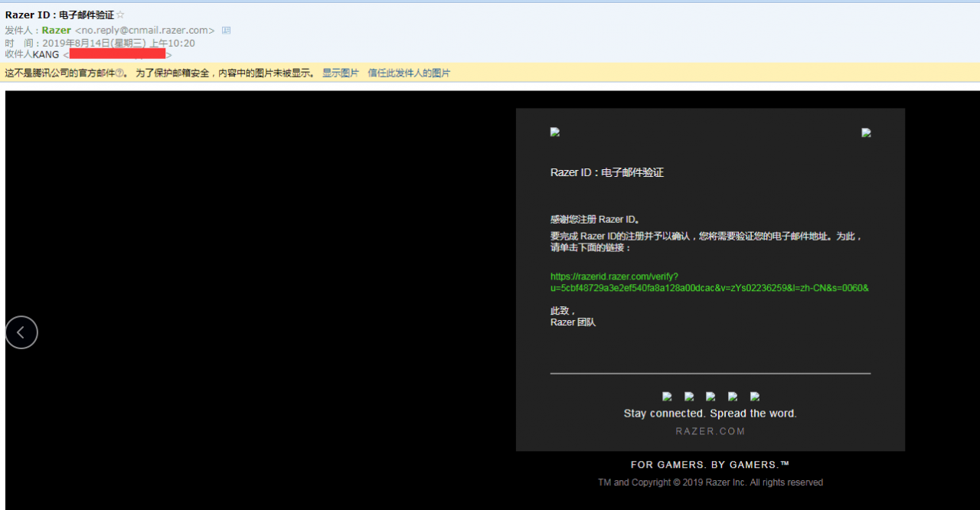Star the Razer ID email subject
The height and width of the screenshot is (510, 980).
120,15
